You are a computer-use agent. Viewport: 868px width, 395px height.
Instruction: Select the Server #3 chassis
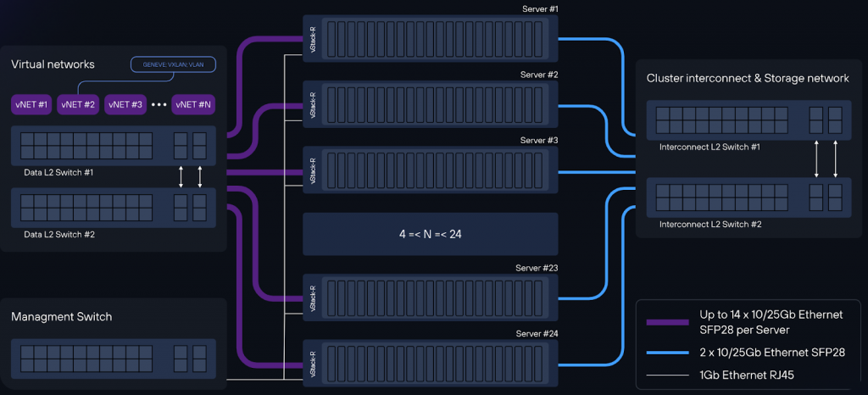431,170
